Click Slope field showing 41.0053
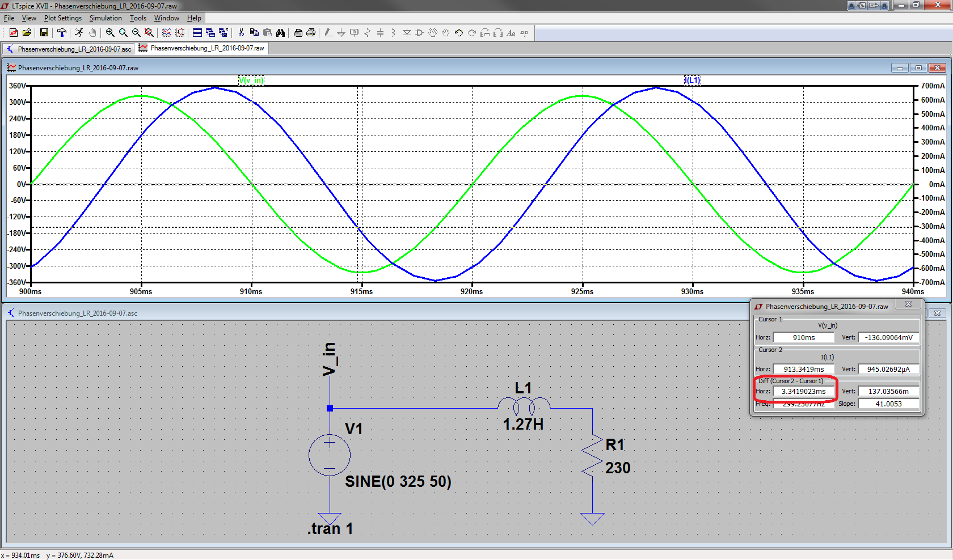This screenshot has width=953, height=560. click(x=888, y=404)
